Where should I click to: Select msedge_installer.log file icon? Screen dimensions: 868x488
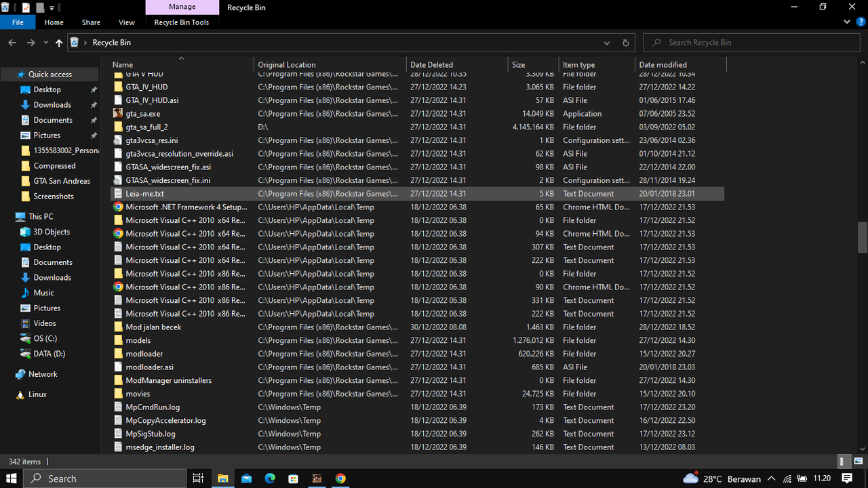(118, 447)
